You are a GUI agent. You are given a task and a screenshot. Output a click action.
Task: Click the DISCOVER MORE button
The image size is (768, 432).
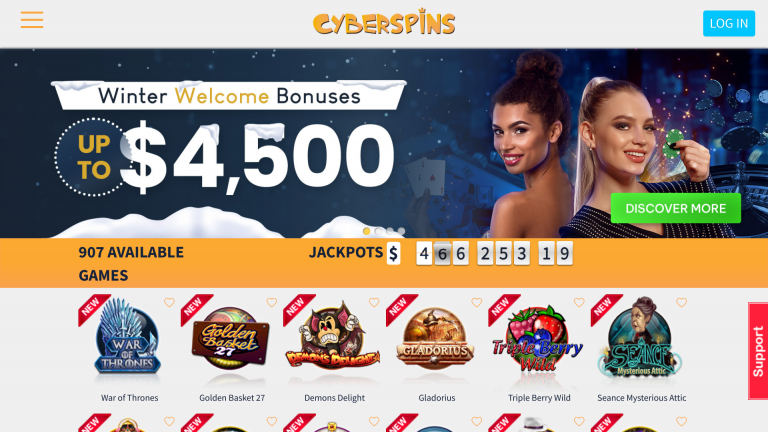coord(675,208)
